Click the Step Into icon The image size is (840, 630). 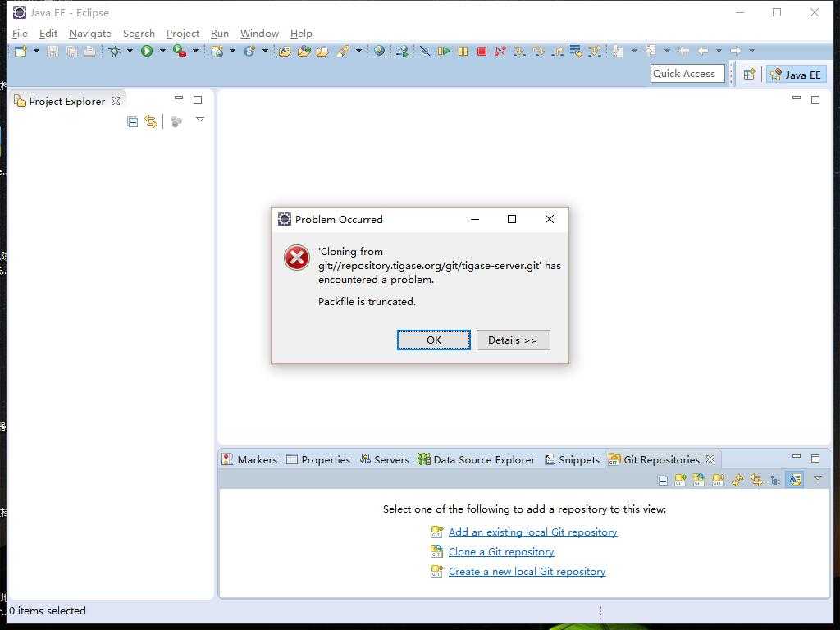[x=519, y=51]
